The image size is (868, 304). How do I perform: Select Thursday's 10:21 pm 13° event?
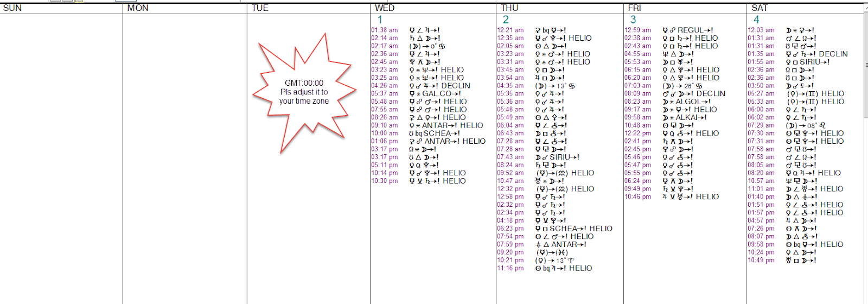point(535,261)
